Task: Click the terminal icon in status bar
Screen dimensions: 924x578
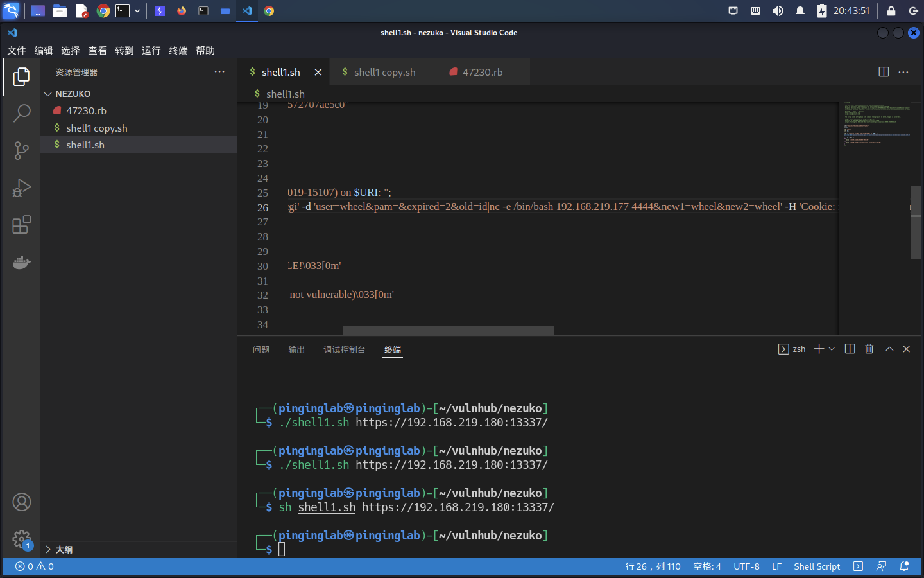Action: [858, 566]
